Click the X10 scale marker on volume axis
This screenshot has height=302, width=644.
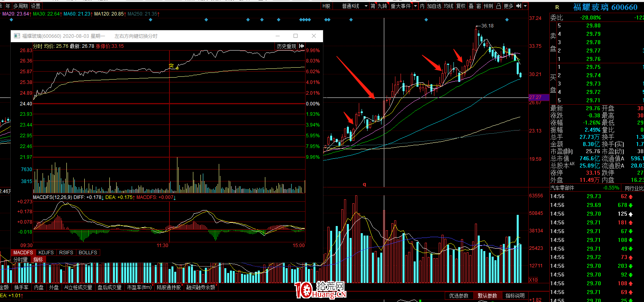tap(533, 280)
